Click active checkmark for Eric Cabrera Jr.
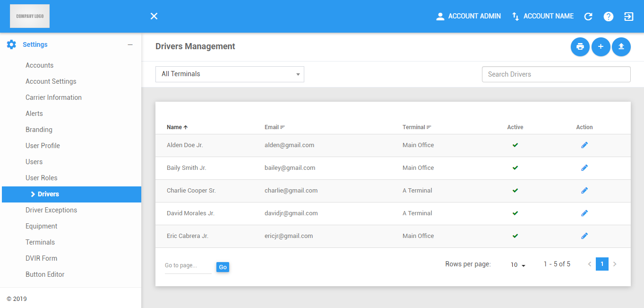The image size is (644, 308). (515, 236)
